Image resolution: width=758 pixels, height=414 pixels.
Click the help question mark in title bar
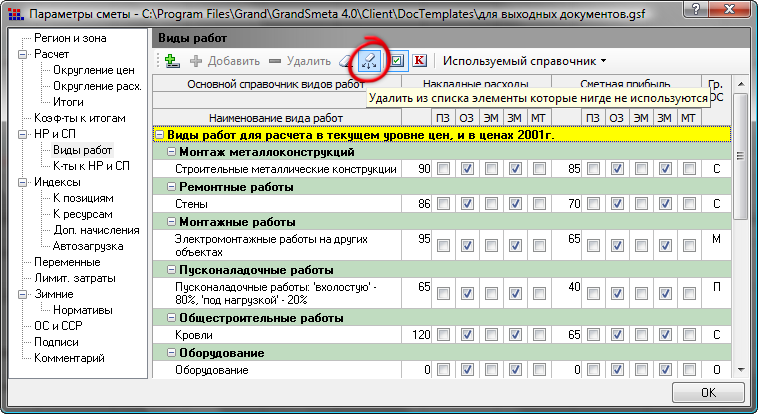[696, 9]
